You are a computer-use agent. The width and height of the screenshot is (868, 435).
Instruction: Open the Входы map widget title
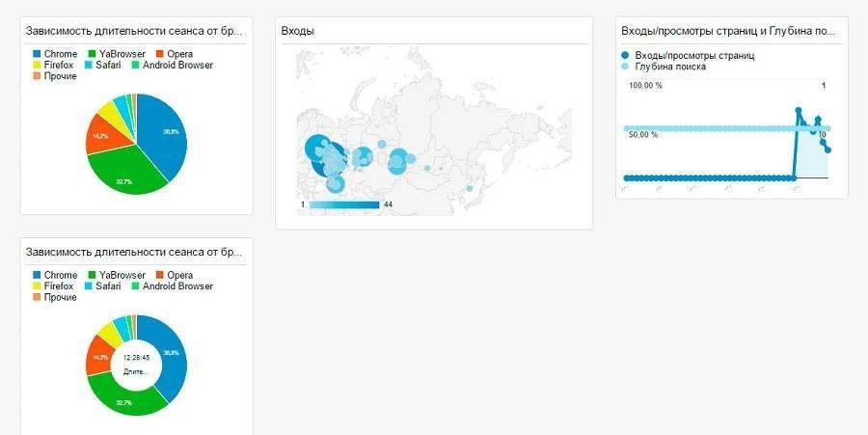point(298,31)
